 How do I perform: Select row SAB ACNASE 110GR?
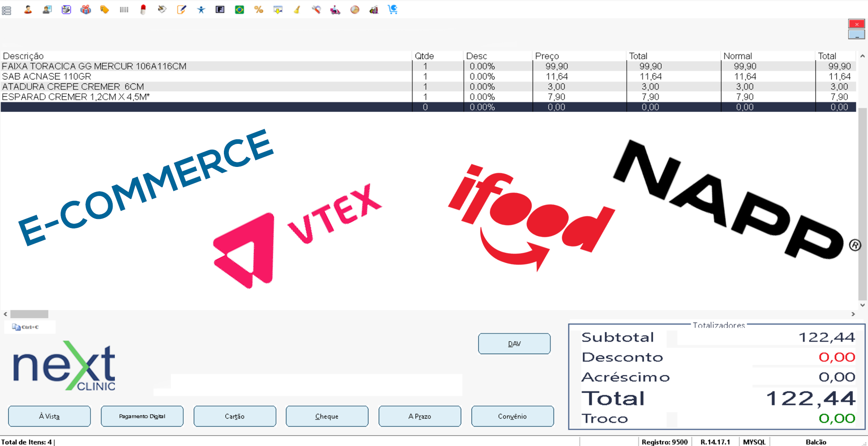(x=428, y=76)
